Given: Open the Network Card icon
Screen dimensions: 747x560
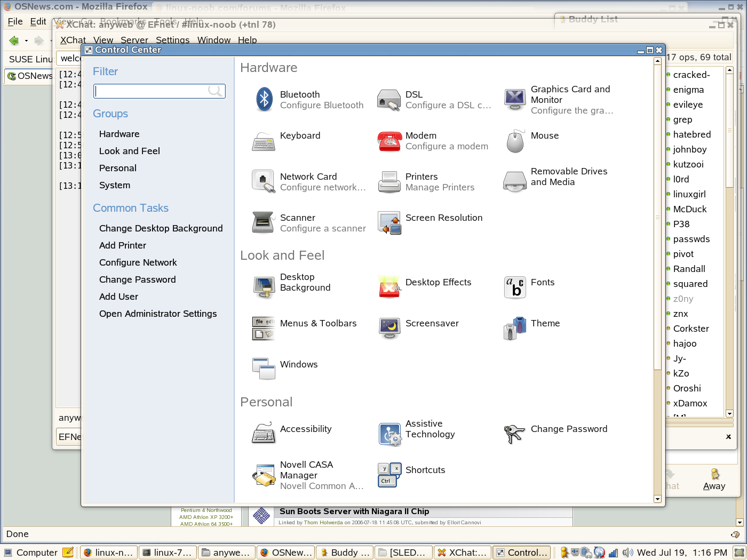Looking at the screenshot, I should [264, 182].
